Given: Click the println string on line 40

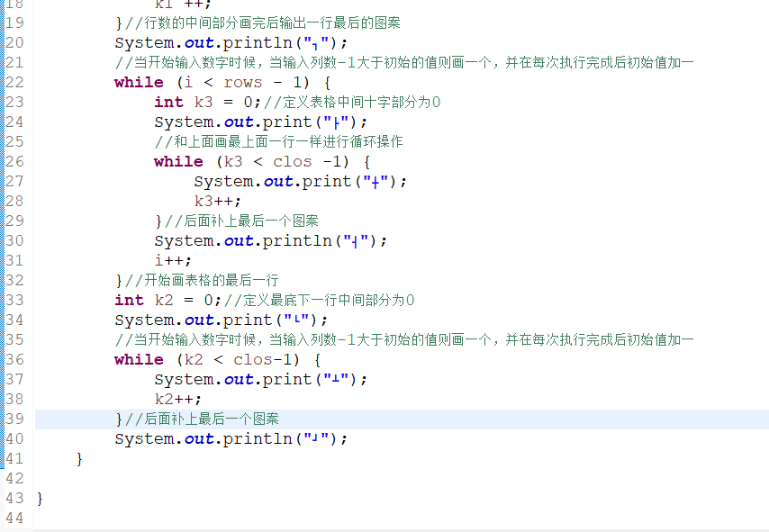Looking at the screenshot, I should pos(314,438).
